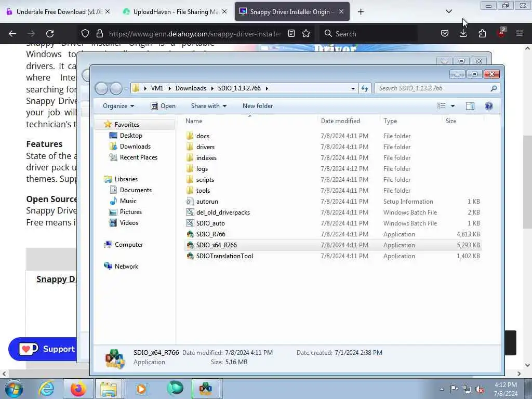
Task: Select the SDIO_R766 application file
Action: coord(332,234)
